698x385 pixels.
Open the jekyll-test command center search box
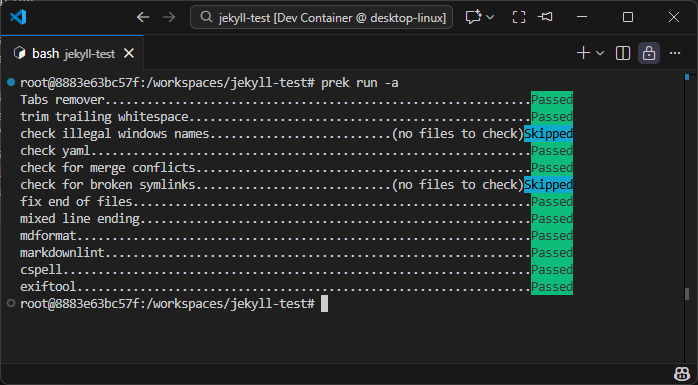[321, 17]
